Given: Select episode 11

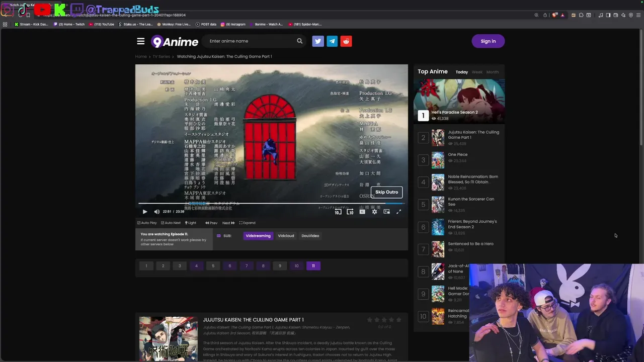Looking at the screenshot, I should [313, 266].
